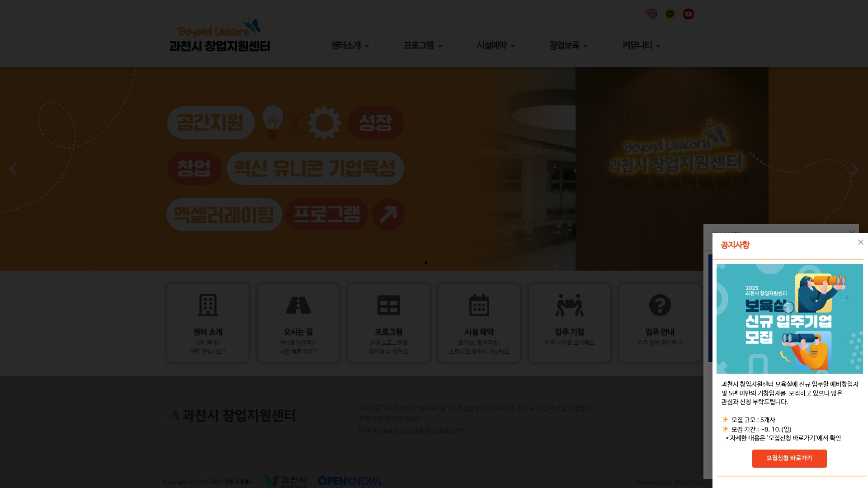Expand the 커뮤니티 menu chevron
Screen dimensions: 868x488
coord(658,46)
